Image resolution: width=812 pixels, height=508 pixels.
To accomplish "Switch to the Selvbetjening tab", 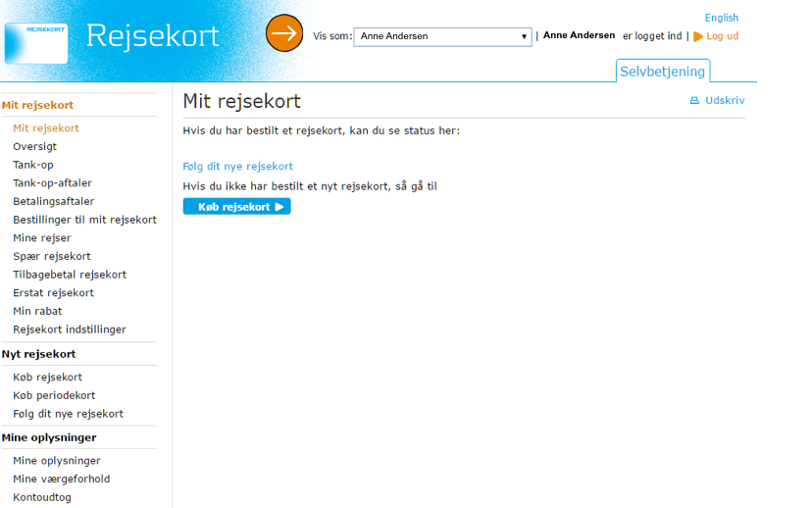I will 663,72.
